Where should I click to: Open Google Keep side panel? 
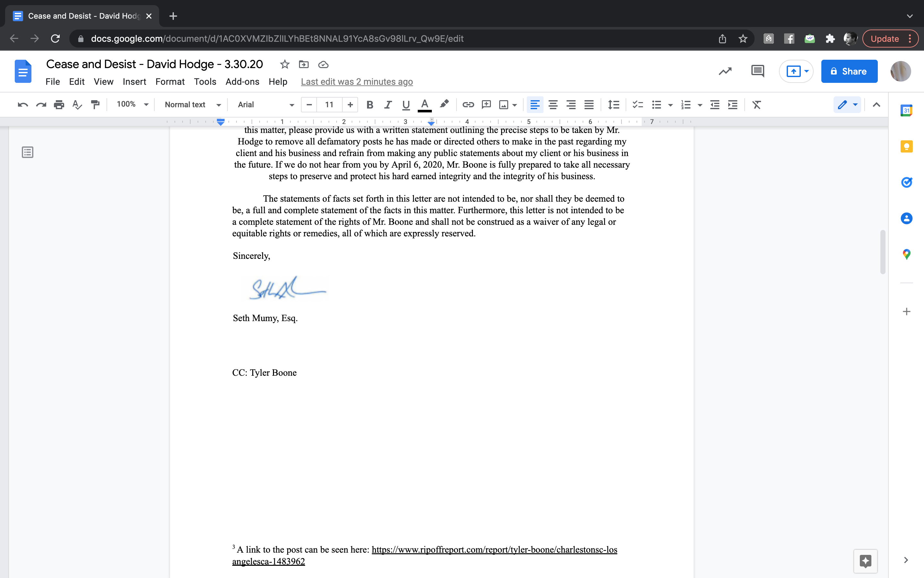click(x=906, y=146)
